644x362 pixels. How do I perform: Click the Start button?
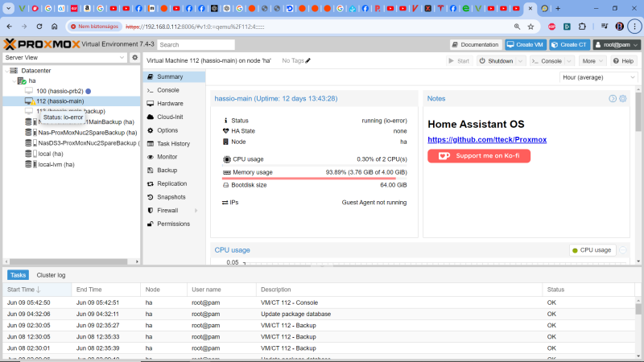[459, 61]
